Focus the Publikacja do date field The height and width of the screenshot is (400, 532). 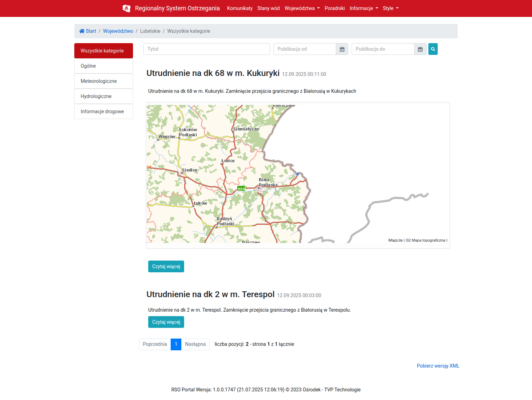383,49
